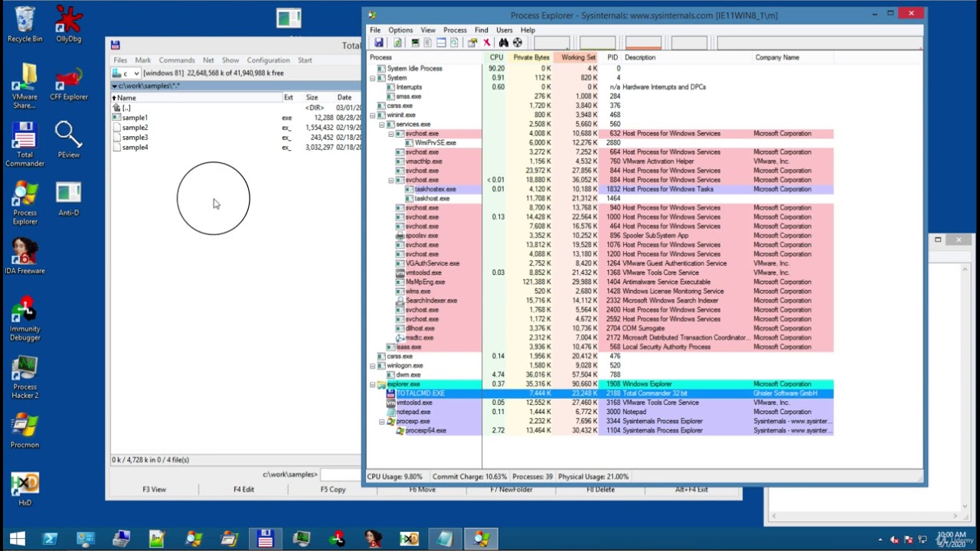The image size is (980, 551).
Task: Select the HxD desktop icon
Action: [24, 490]
